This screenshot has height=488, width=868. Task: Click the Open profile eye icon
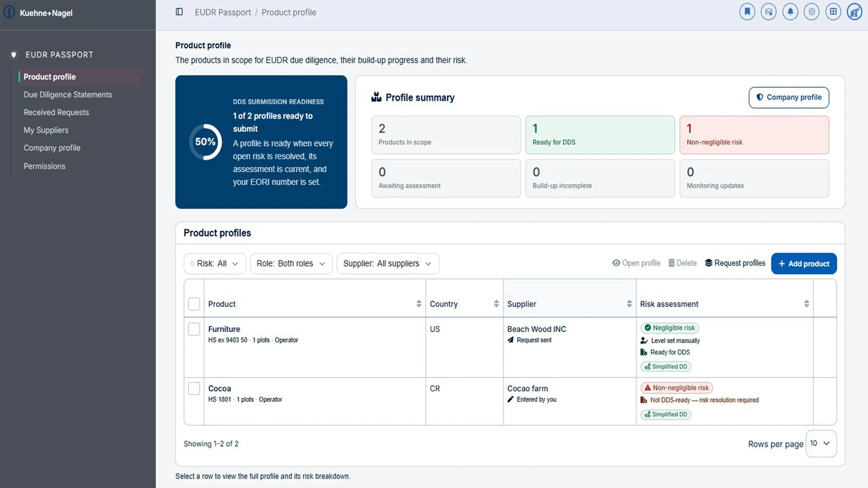pos(616,263)
